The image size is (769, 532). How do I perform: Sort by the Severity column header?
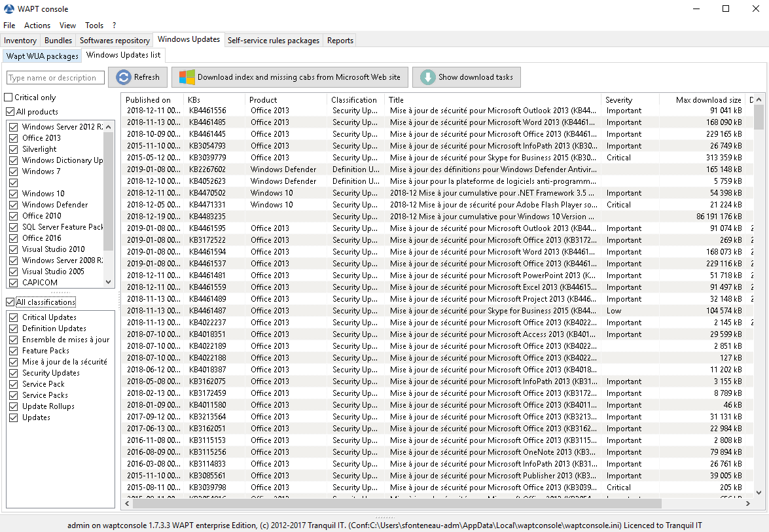(x=630, y=99)
